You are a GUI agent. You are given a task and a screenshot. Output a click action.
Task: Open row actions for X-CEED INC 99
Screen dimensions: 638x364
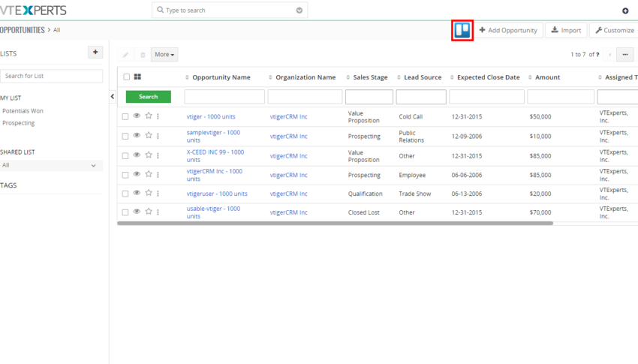(x=158, y=155)
